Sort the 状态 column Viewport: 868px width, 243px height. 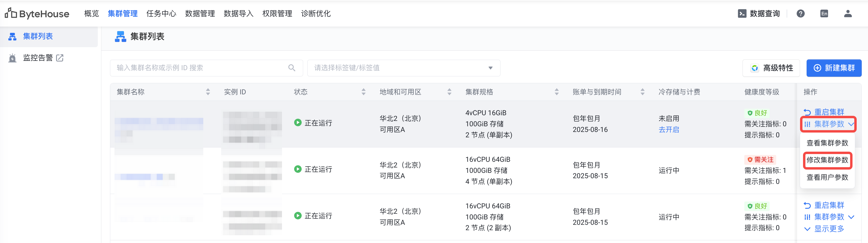(363, 92)
